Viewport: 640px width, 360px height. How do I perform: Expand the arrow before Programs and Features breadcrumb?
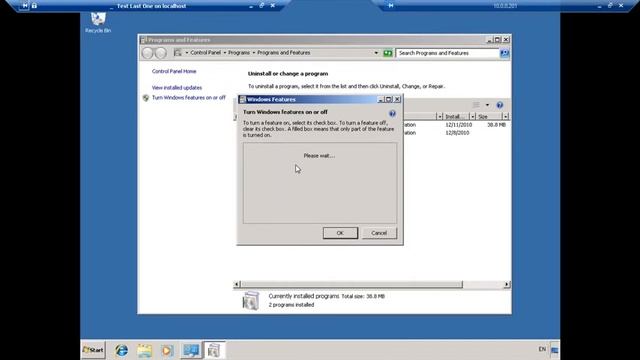tap(253, 53)
